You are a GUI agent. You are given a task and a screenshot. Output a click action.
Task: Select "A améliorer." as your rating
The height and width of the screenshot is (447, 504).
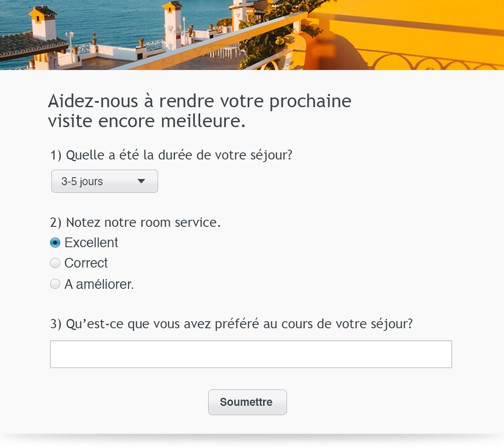pos(55,284)
